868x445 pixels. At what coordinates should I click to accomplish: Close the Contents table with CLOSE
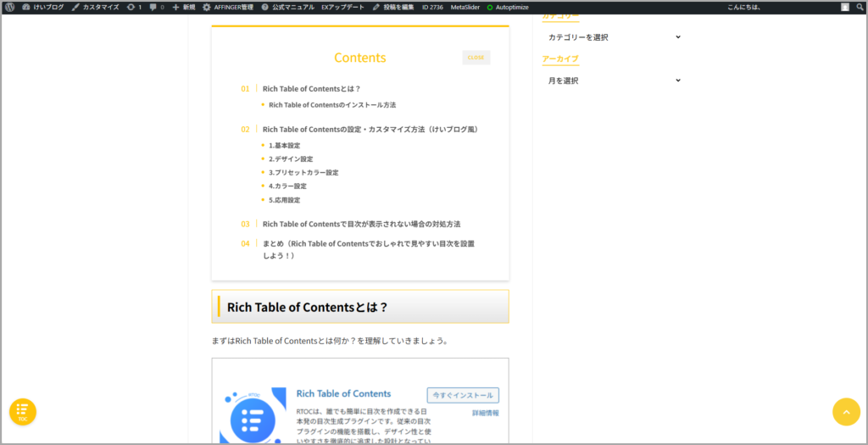[x=476, y=58]
